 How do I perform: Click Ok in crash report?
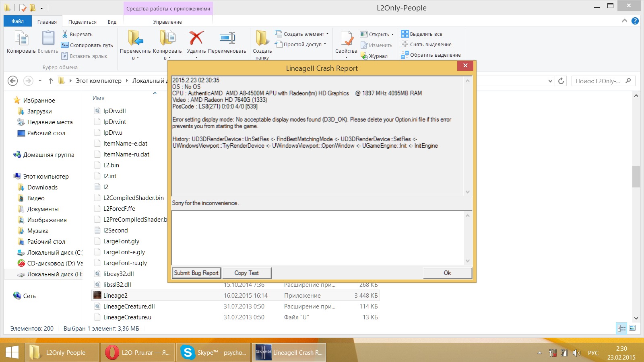(447, 273)
